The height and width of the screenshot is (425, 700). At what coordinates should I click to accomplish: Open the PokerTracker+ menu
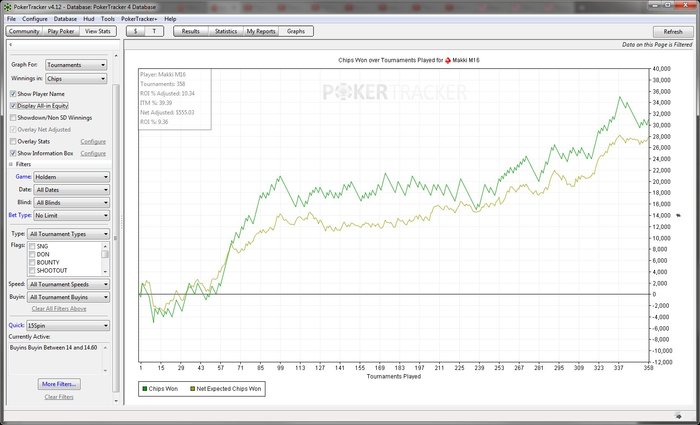(139, 19)
